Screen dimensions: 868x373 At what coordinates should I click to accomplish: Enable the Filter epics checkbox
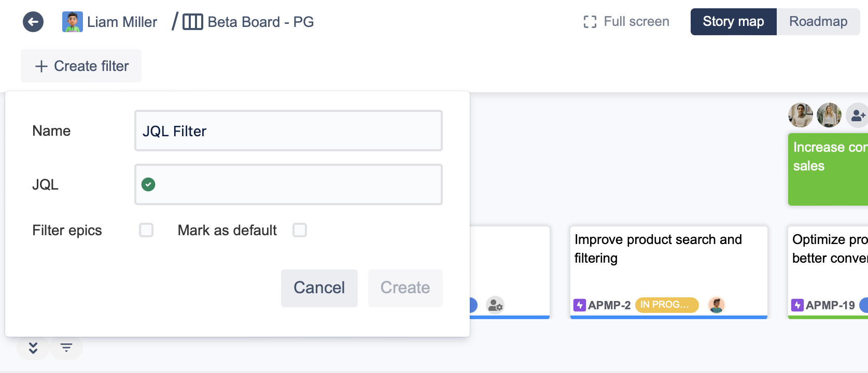coord(146,230)
